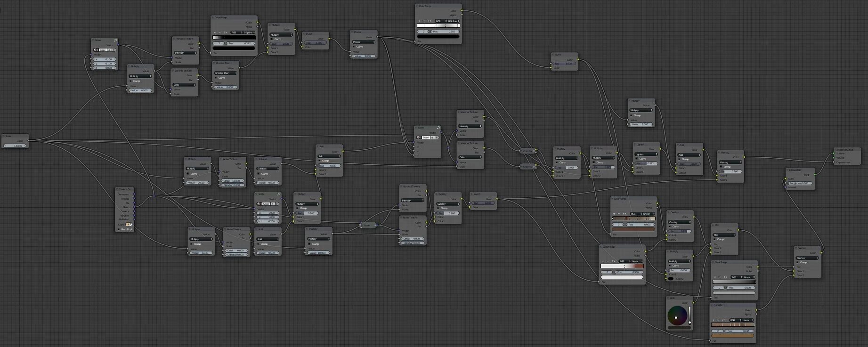Screen dimensions: 868x347
Task: Open the Mix blend type dropdown
Action: [724, 235]
